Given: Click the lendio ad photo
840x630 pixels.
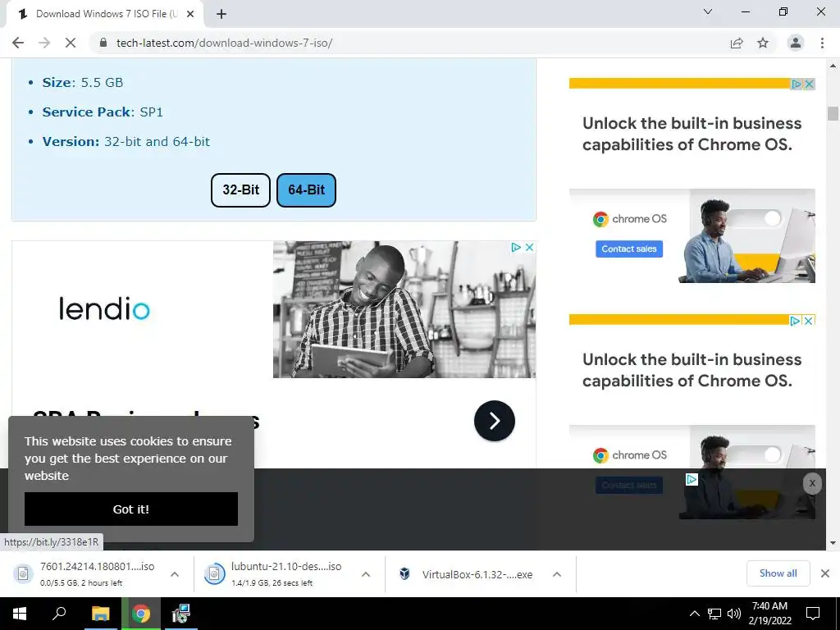Looking at the screenshot, I should (404, 309).
